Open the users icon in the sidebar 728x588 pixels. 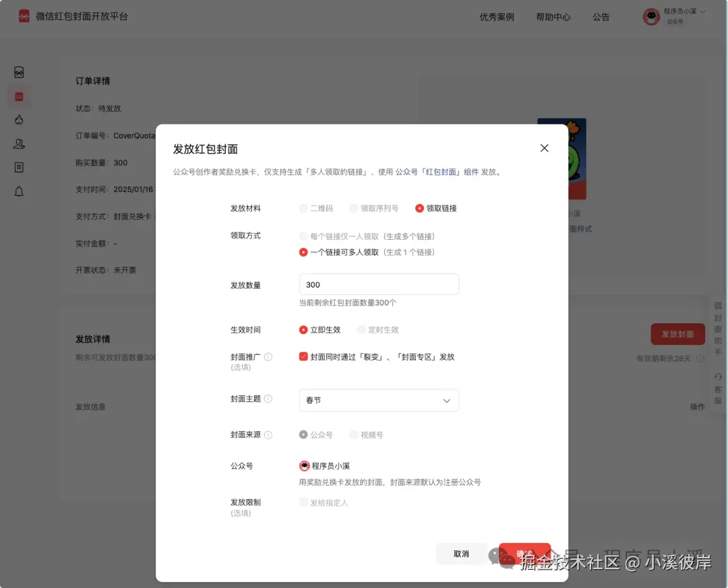tap(19, 143)
